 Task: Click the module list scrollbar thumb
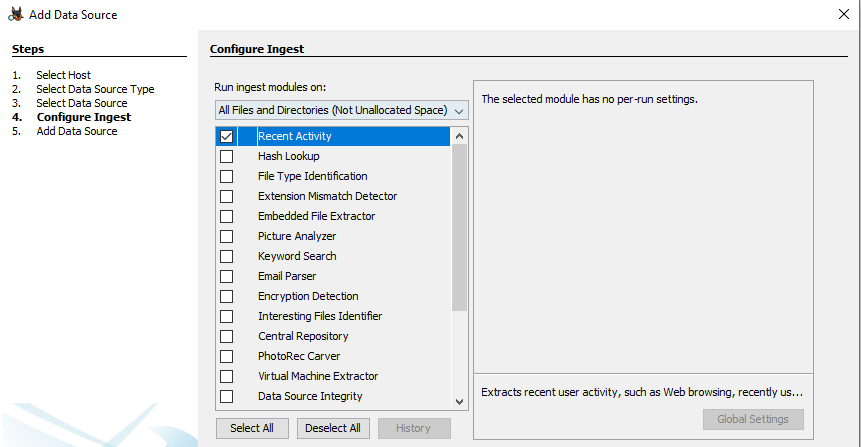(460, 228)
